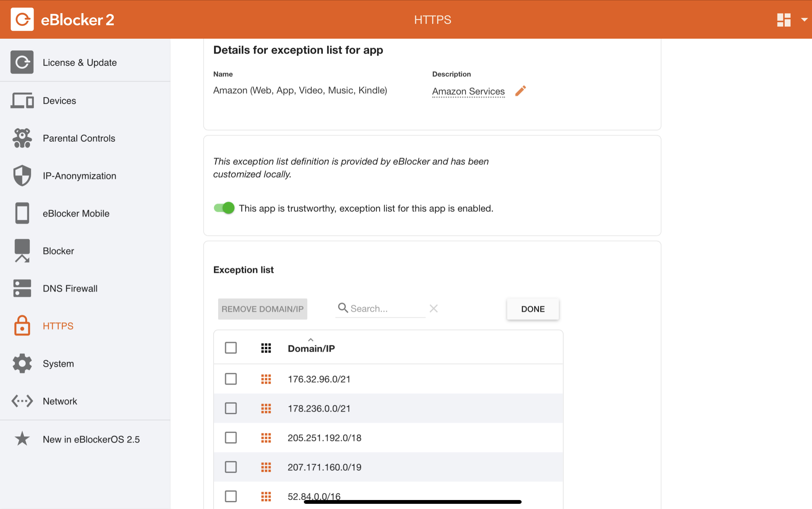This screenshot has width=812, height=509.
Task: Click the Parental Controls teddy icon
Action: click(x=22, y=138)
